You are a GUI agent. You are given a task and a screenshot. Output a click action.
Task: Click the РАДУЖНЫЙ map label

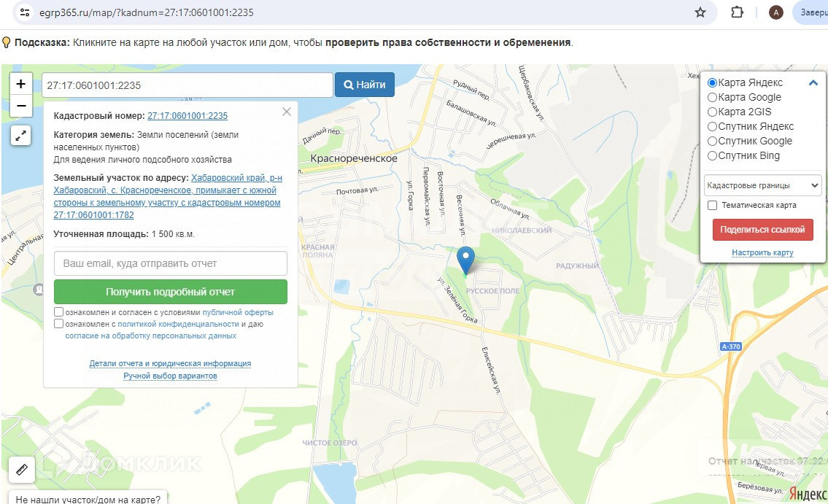tap(578, 266)
